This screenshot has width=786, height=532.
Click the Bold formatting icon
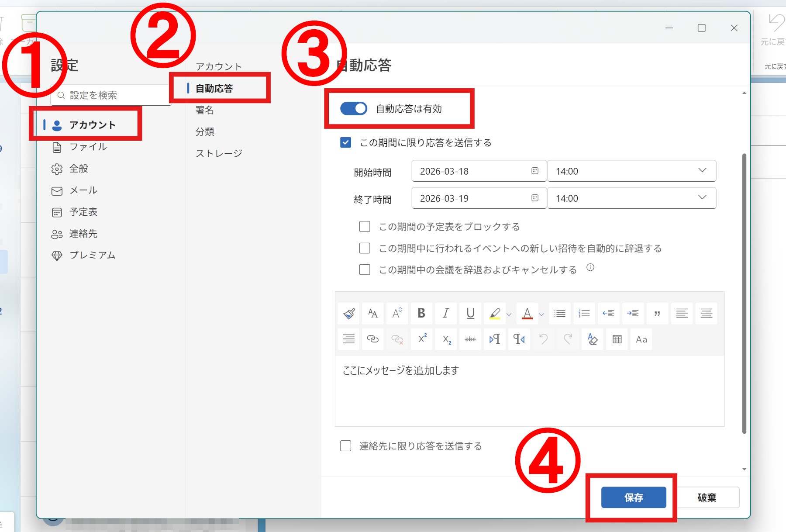coord(421,313)
